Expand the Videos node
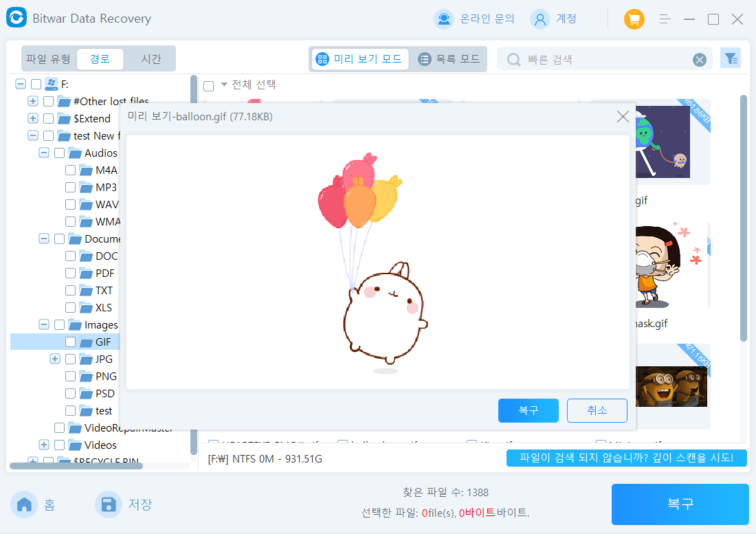Viewport: 756px width, 534px height. pyautogui.click(x=44, y=445)
